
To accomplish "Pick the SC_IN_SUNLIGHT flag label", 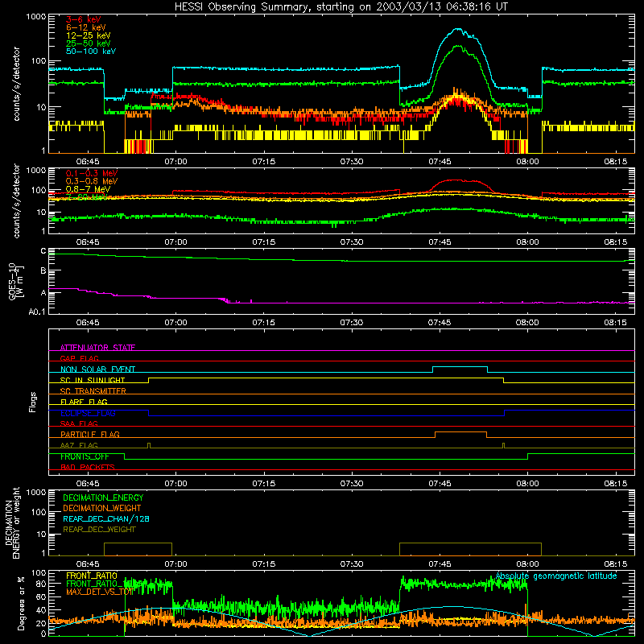I will tap(93, 380).
